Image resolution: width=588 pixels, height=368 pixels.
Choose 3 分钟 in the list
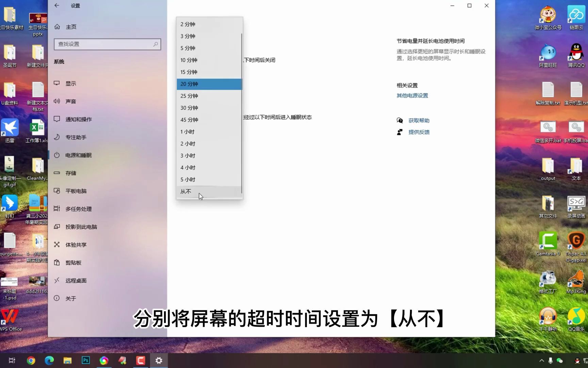coord(209,36)
